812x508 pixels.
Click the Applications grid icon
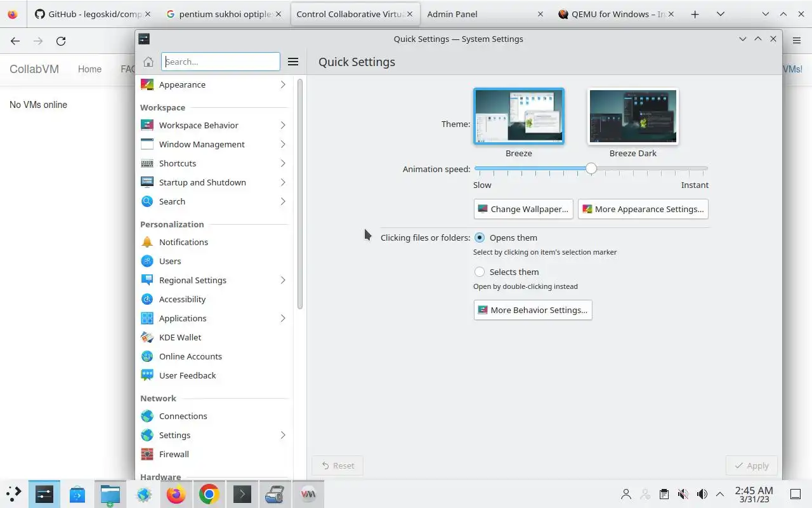147,318
